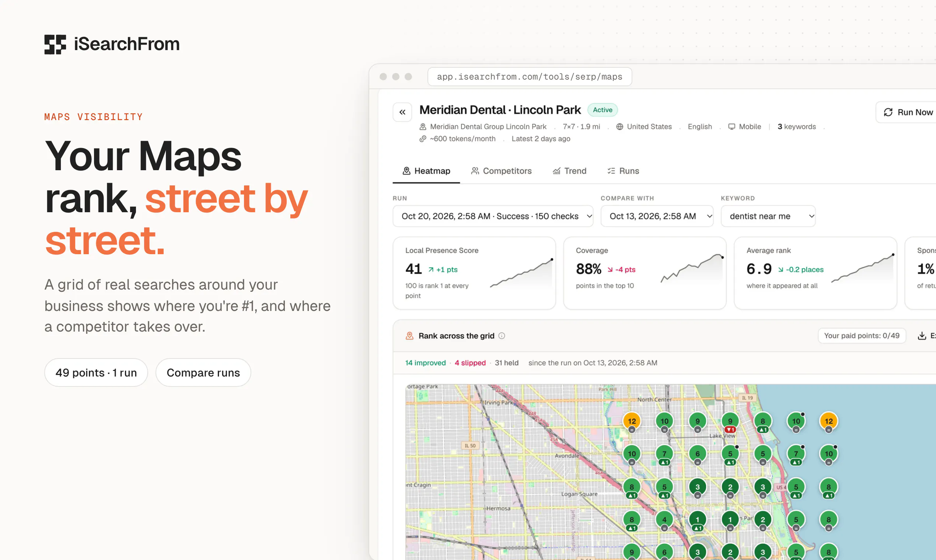Click globe icon next to United States
This screenshot has width=936, height=560.
(x=619, y=127)
